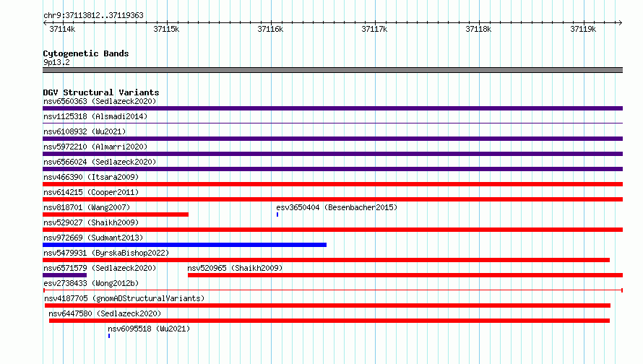Click the gray 9p13.2 cytogenetic band bar
This screenshot has height=364, width=643.
click(x=332, y=70)
